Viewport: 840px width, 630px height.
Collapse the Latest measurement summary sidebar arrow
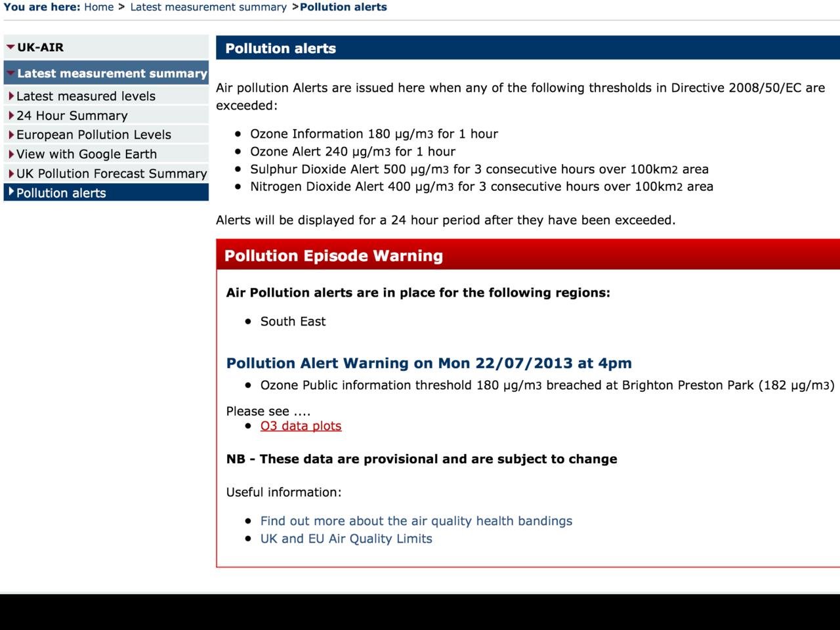10,73
